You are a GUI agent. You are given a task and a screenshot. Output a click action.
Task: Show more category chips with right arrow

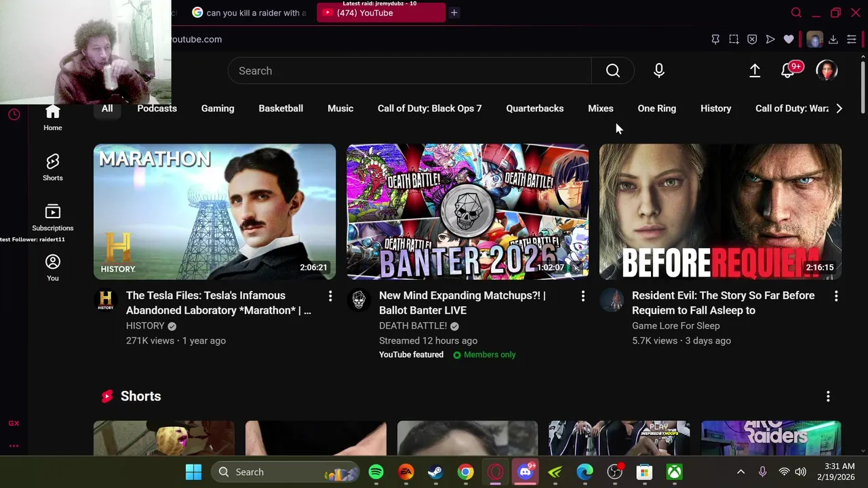(x=840, y=108)
